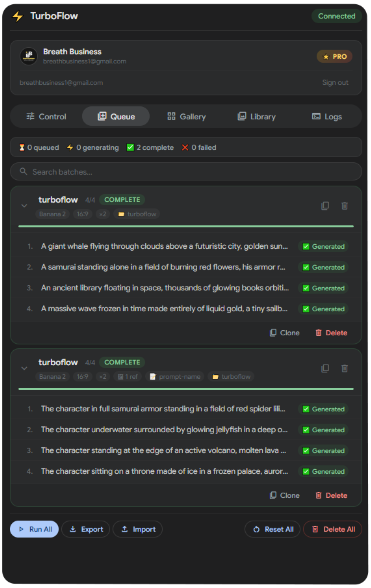The image size is (371, 588).
Task: Click Generated badge for volcano prompt
Action: 323,451
